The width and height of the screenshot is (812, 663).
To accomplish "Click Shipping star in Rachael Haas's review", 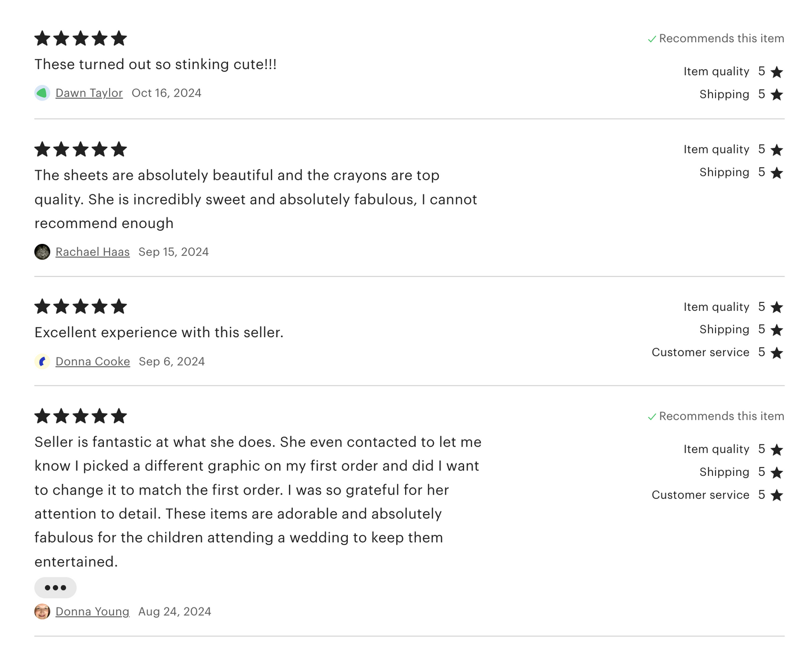I will point(777,173).
